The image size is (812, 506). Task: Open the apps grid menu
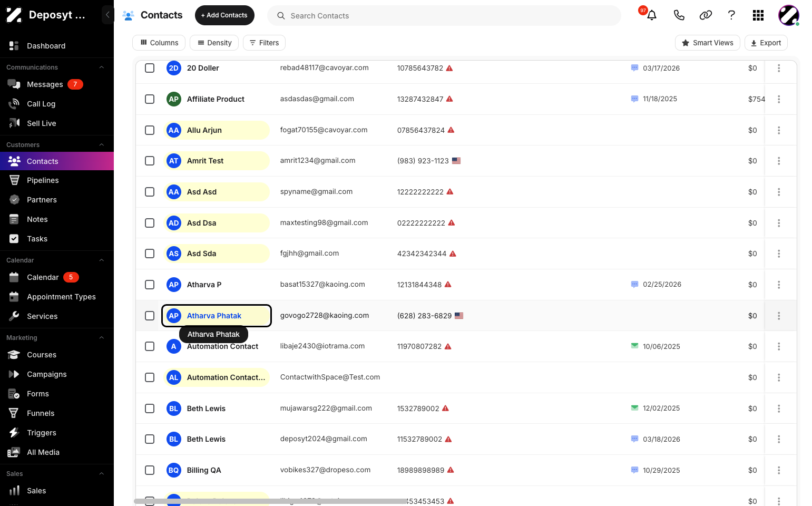758,15
